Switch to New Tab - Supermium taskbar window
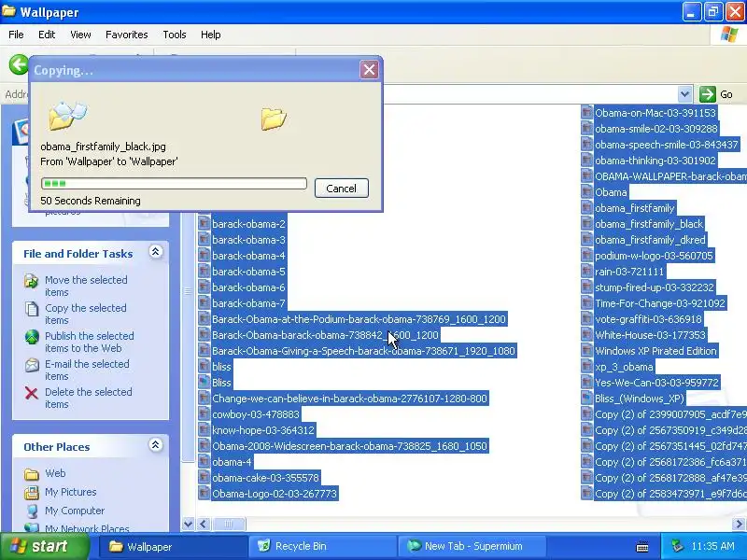Viewport: 747px width, 560px height. [472, 546]
